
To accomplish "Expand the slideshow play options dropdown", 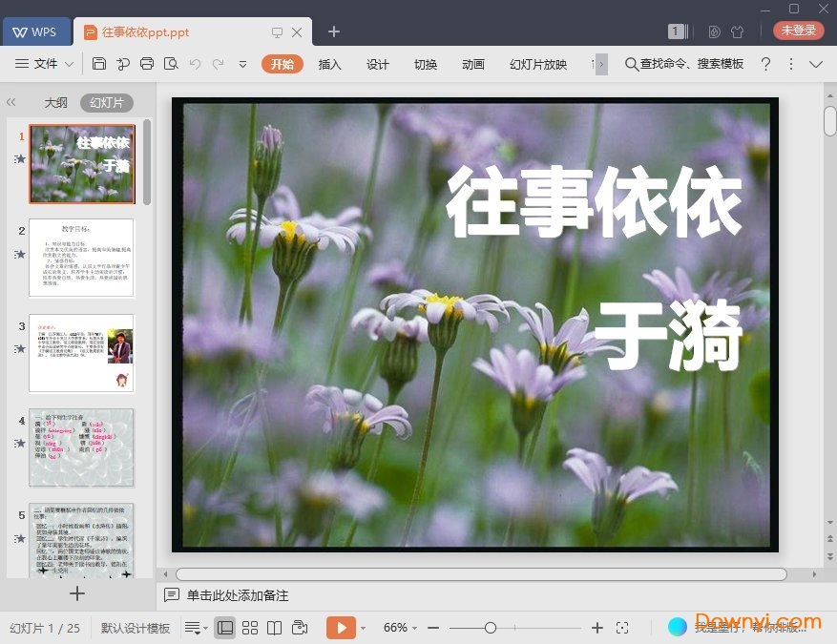I will click(x=361, y=628).
